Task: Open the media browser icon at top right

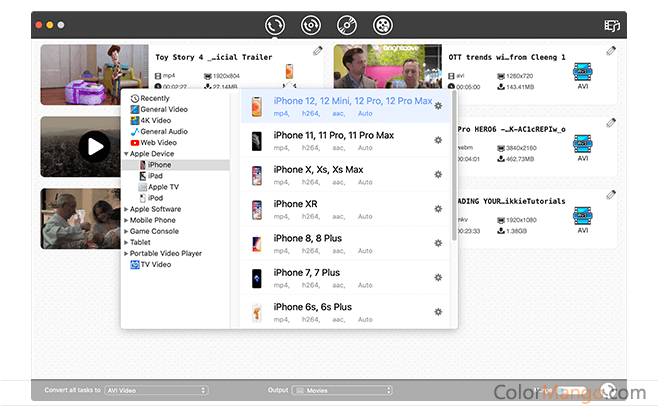Action: coord(611,26)
